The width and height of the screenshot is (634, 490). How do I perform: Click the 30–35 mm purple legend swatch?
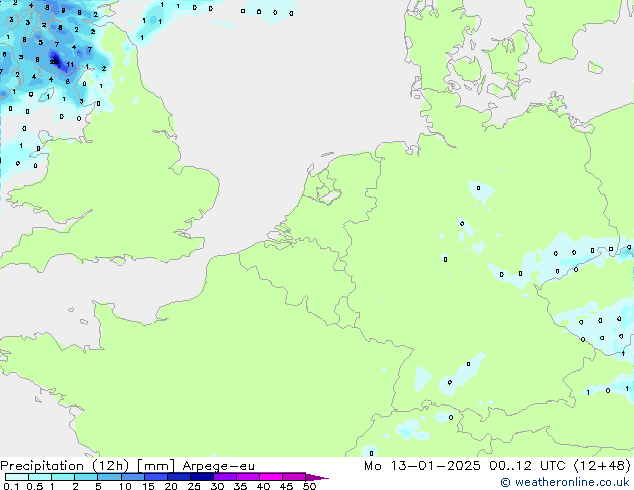tap(225, 477)
